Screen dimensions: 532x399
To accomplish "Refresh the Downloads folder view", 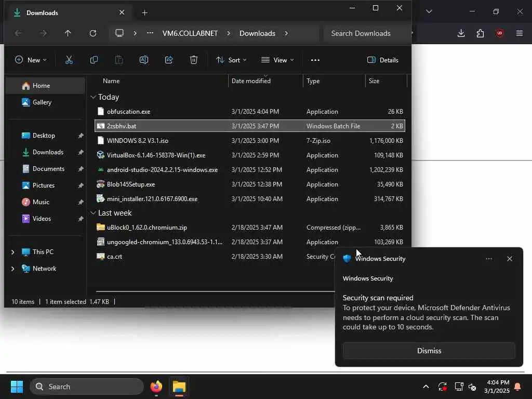I will [93, 33].
